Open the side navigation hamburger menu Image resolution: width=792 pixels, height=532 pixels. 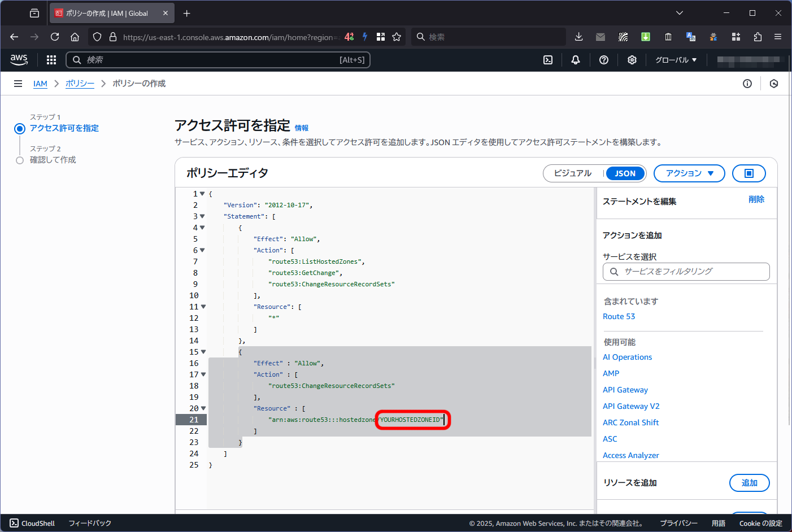(x=18, y=84)
